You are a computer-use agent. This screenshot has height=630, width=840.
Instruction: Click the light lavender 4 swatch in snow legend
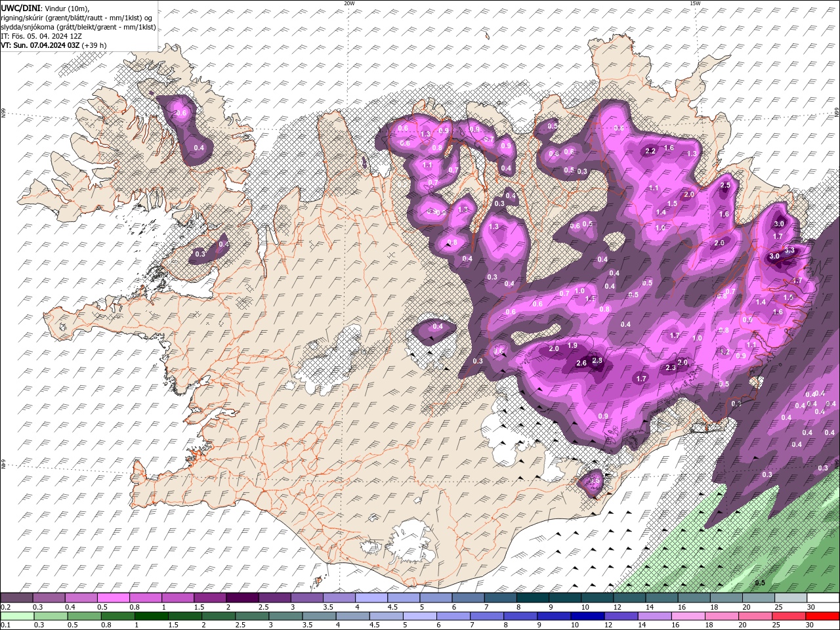[370, 598]
